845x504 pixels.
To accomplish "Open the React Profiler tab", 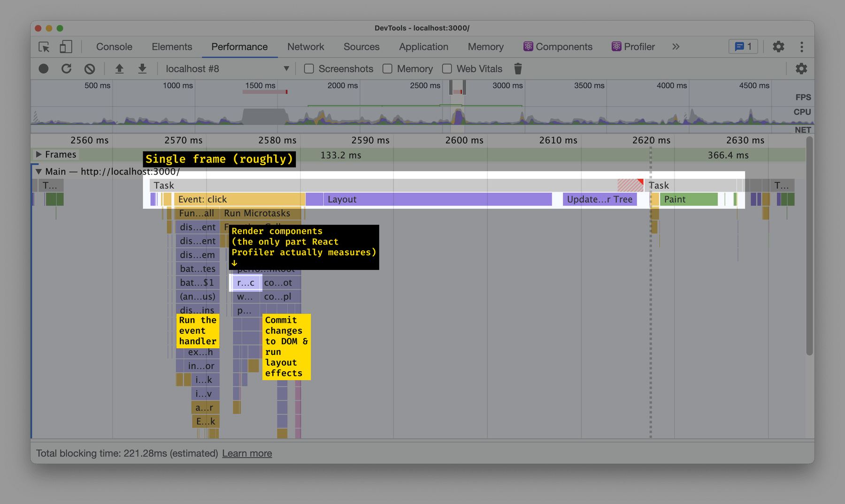I will 633,47.
